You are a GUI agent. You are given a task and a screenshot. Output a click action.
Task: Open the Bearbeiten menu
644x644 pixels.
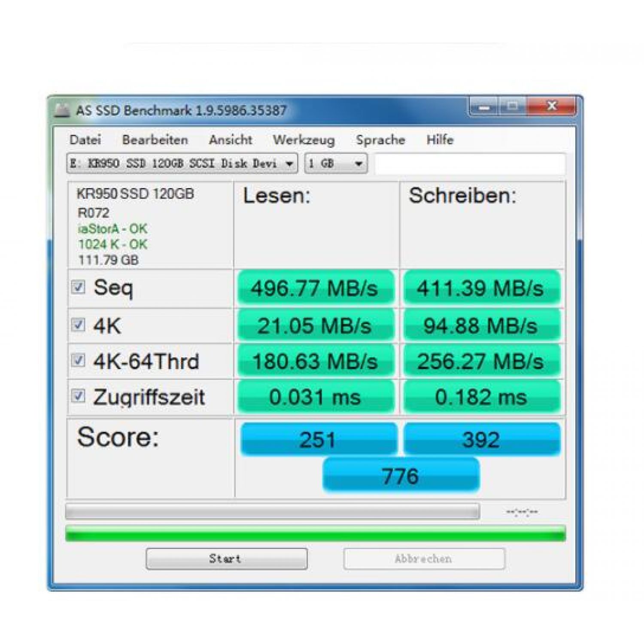(x=155, y=140)
